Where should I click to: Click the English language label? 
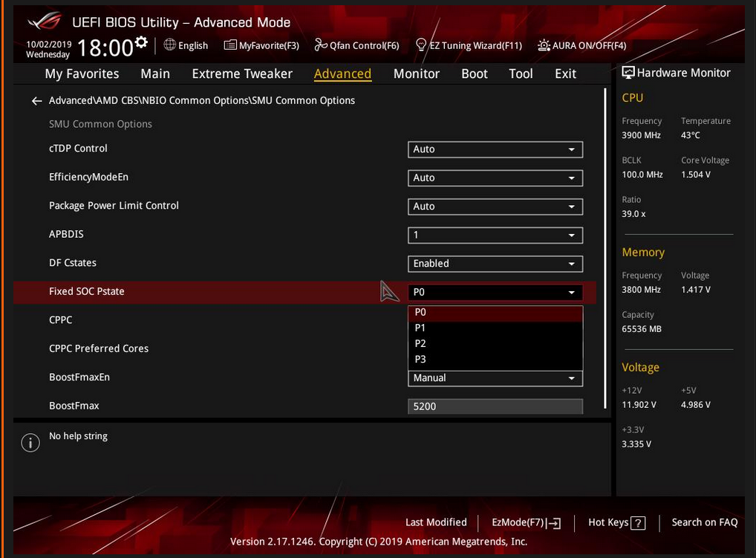coord(193,46)
